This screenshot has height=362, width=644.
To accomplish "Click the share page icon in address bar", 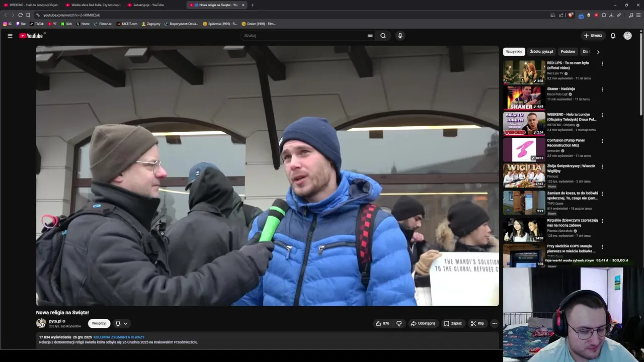I will pyautogui.click(x=561, y=15).
